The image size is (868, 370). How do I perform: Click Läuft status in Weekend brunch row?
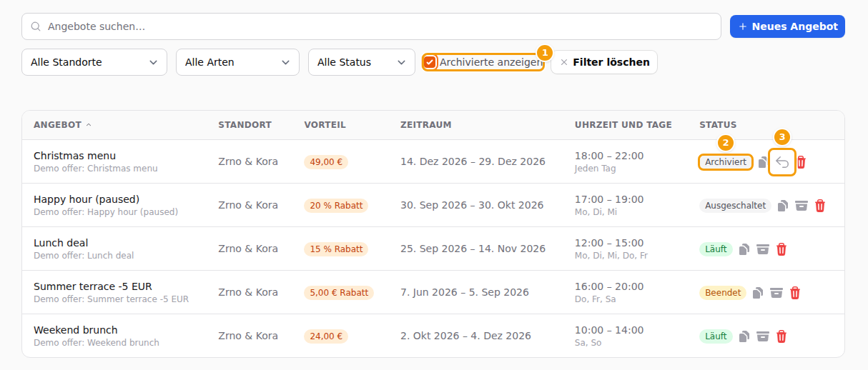(x=716, y=336)
